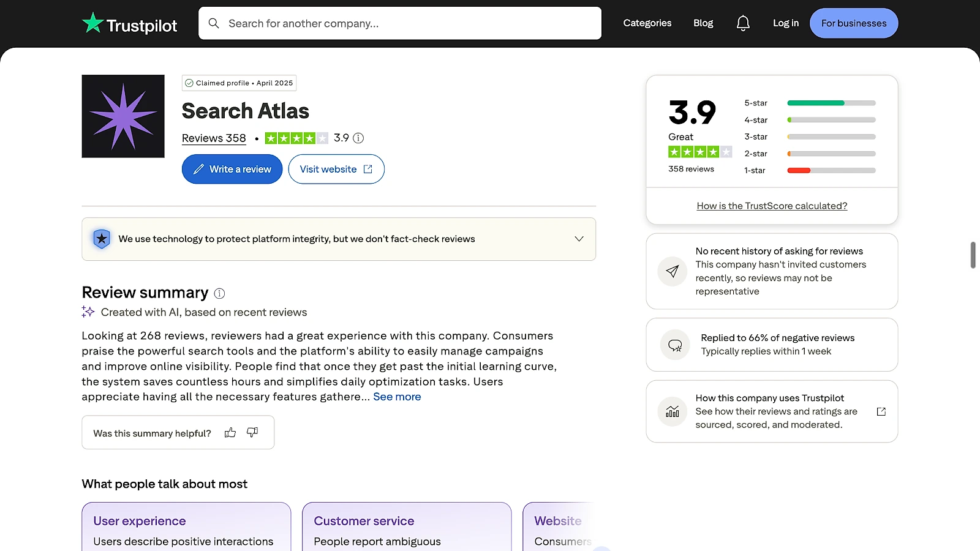
Task: Select the 2-star rating row
Action: [810, 154]
